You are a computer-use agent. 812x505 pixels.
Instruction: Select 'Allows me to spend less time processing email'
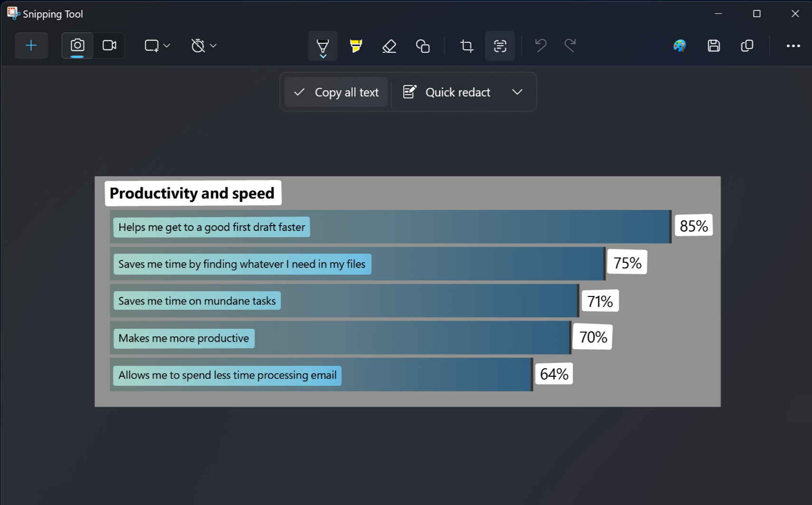coord(227,375)
